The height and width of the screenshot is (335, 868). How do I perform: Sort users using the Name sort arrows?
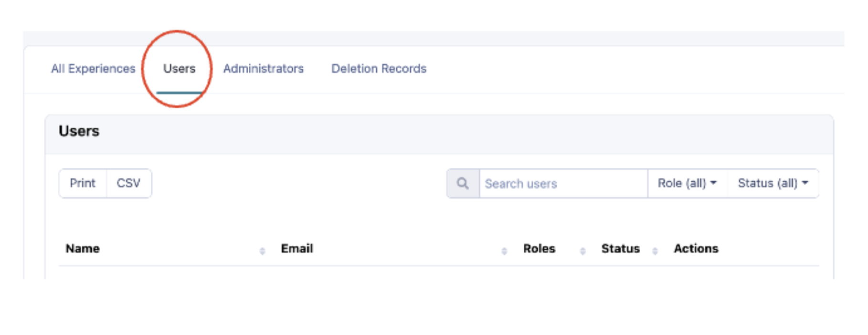point(262,251)
